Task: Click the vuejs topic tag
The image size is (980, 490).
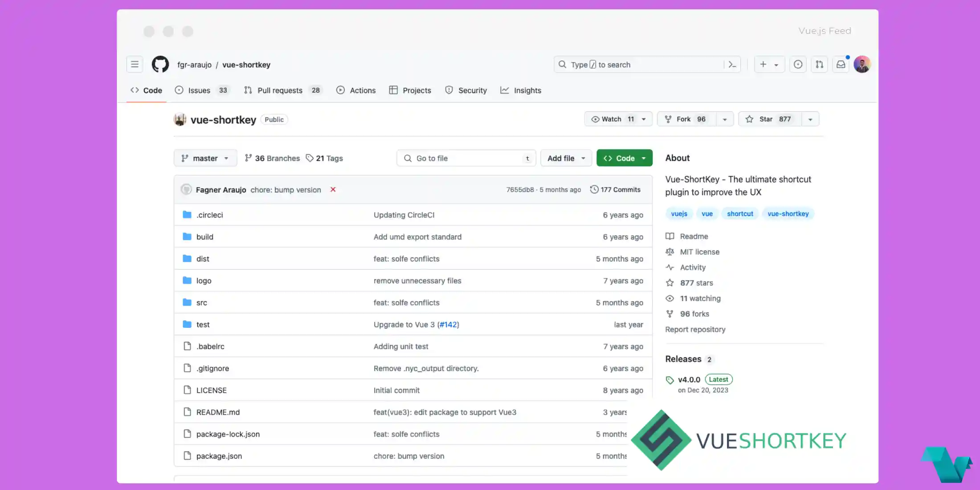Action: tap(679, 214)
